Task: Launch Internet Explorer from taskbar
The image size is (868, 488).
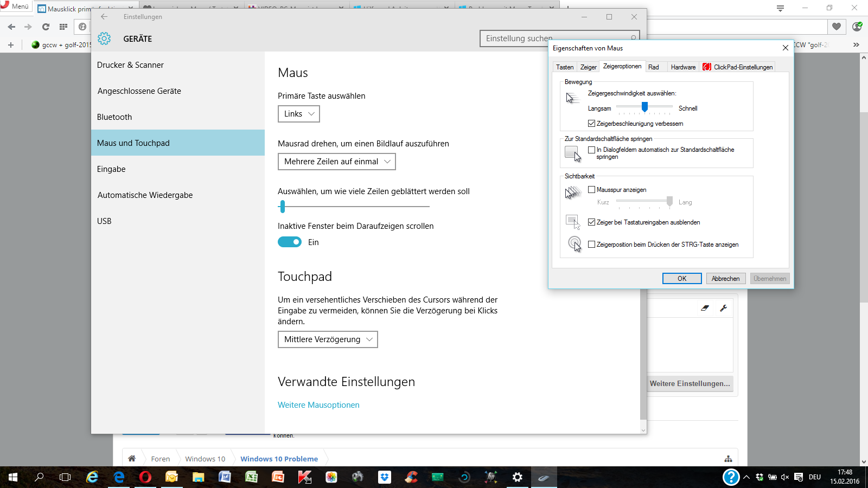Action: click(x=92, y=477)
